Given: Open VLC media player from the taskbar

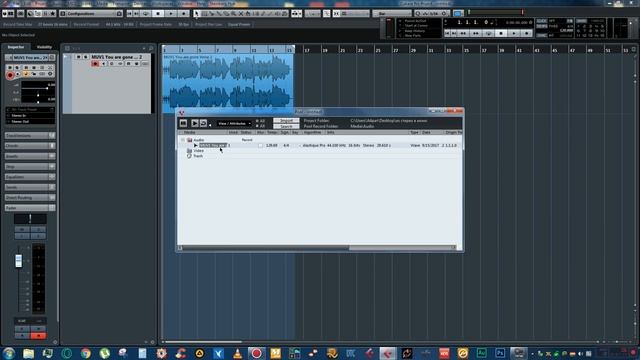Looking at the screenshot, I should [237, 353].
